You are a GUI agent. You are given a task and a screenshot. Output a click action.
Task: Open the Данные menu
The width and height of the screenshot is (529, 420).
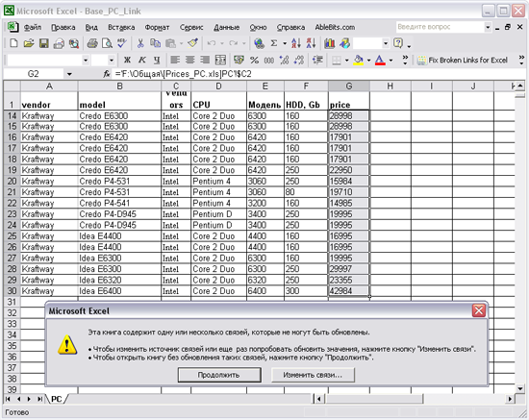point(226,27)
